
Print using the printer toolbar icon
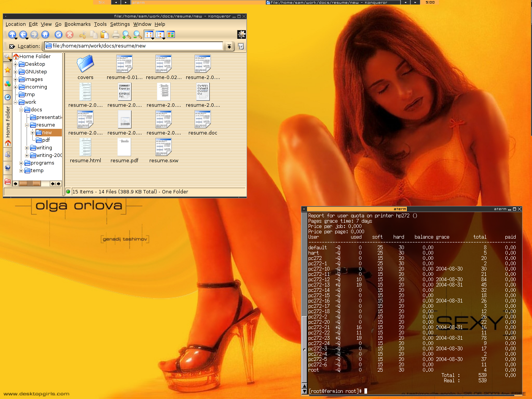pos(116,35)
